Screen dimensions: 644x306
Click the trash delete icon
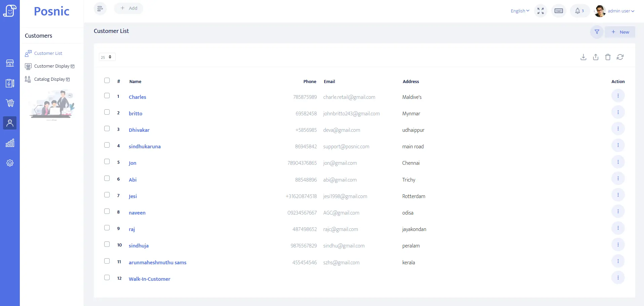(608, 57)
